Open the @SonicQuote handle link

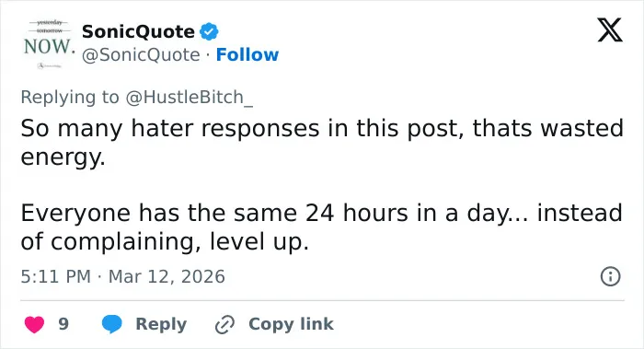coord(141,54)
